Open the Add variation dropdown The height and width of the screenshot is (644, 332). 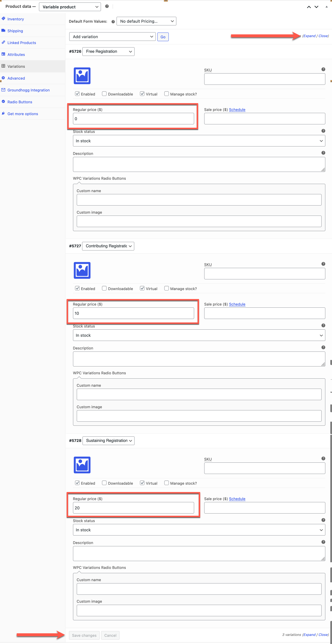coord(112,37)
